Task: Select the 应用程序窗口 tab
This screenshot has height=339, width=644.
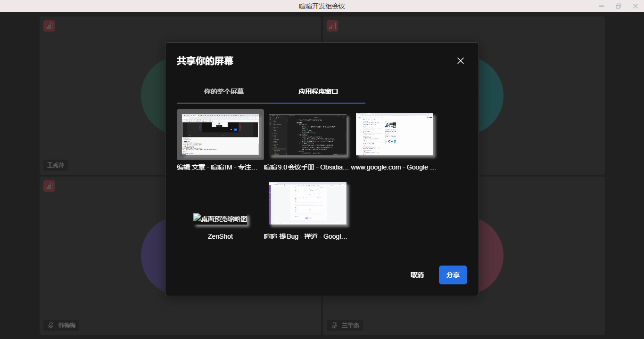Action: click(x=318, y=91)
